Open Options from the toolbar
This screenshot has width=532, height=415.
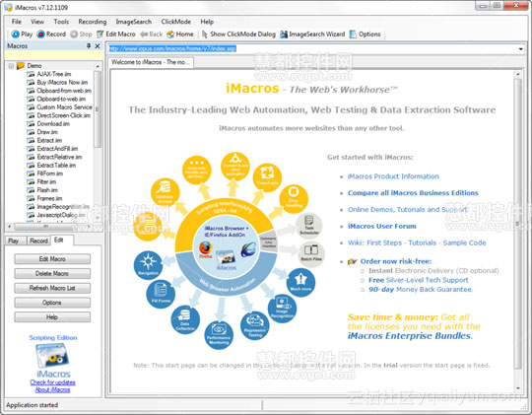pos(366,34)
